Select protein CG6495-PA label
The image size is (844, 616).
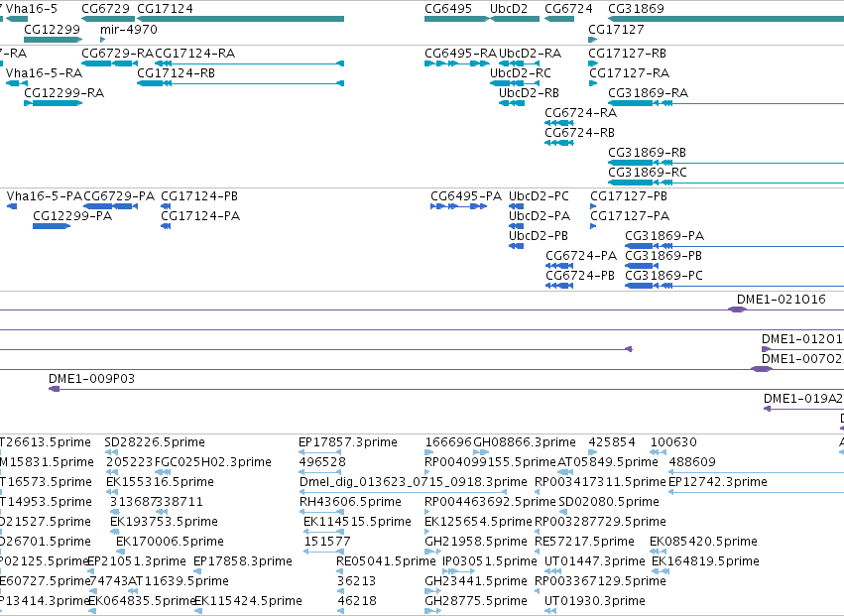coord(466,196)
